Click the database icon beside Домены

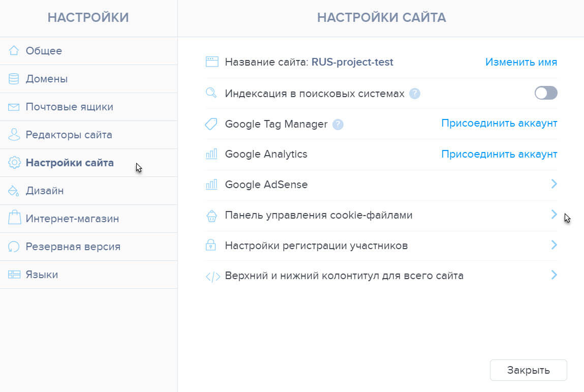[14, 79]
